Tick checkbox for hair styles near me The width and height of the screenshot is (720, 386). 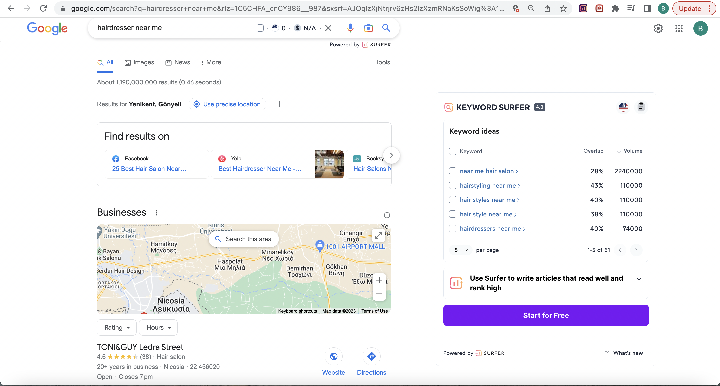[452, 200]
